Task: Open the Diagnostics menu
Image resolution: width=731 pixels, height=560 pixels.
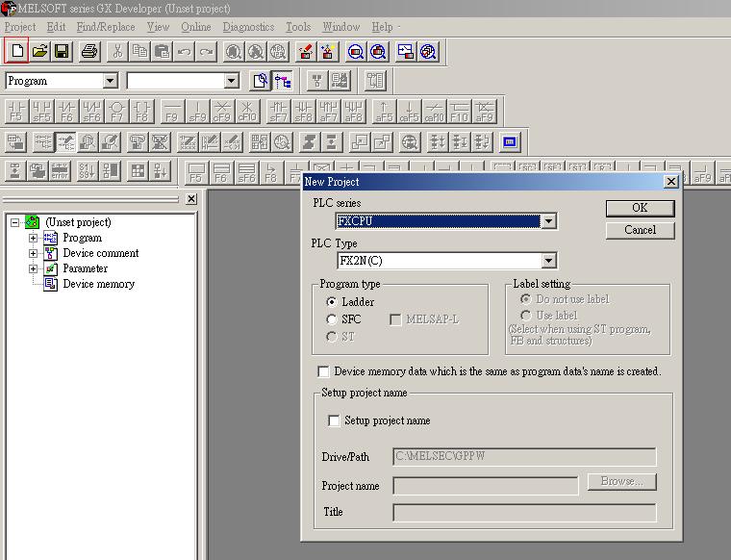Action: click(248, 27)
